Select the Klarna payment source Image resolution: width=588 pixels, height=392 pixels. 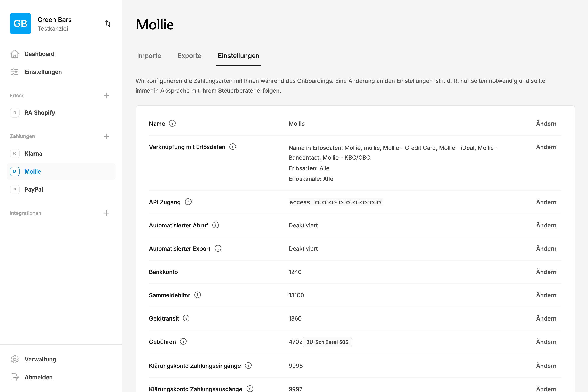(33, 153)
